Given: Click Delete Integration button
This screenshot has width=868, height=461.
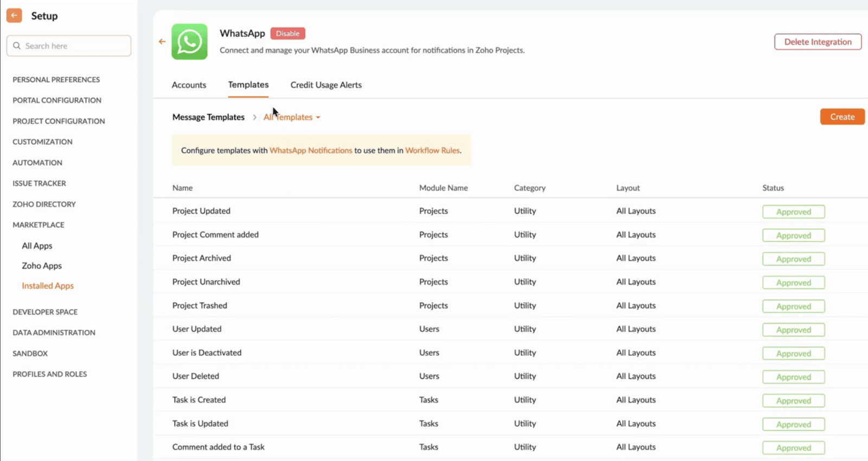Looking at the screenshot, I should (x=818, y=42).
